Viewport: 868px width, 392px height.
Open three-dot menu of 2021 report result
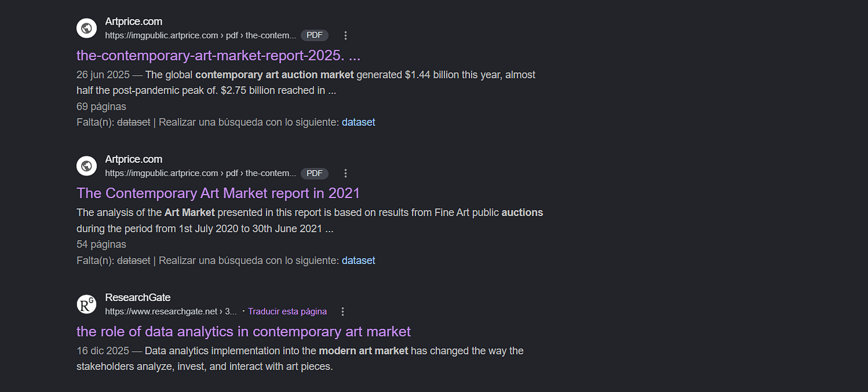click(x=346, y=173)
